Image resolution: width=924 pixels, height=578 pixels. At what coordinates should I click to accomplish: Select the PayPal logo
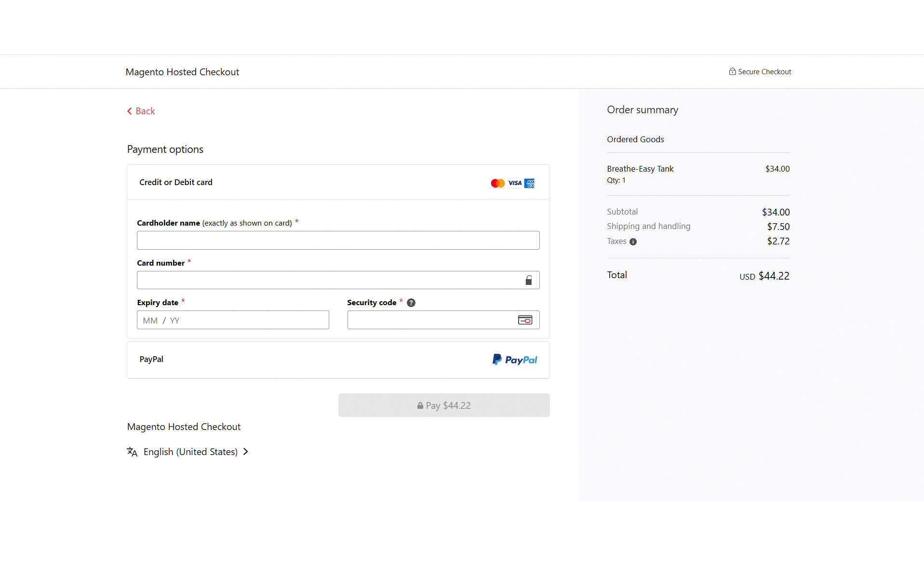[515, 360]
